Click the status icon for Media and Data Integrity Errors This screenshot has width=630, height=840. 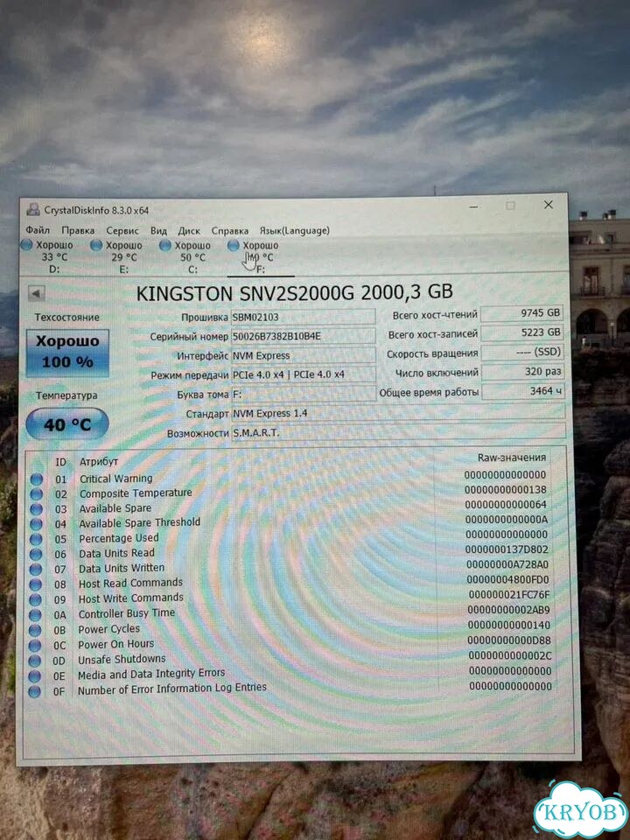(35, 676)
